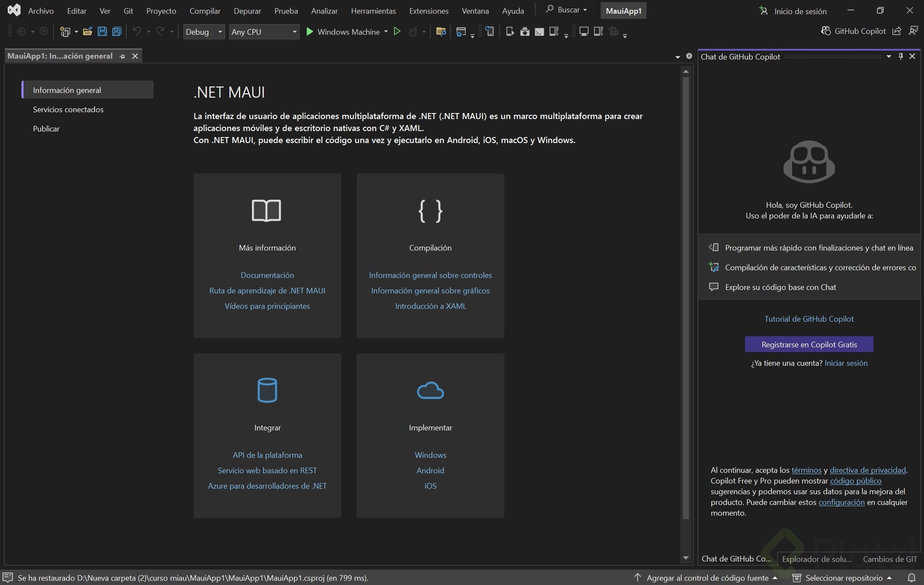
Task: Expand Windows Machine target dropdown arrow
Action: pos(386,32)
